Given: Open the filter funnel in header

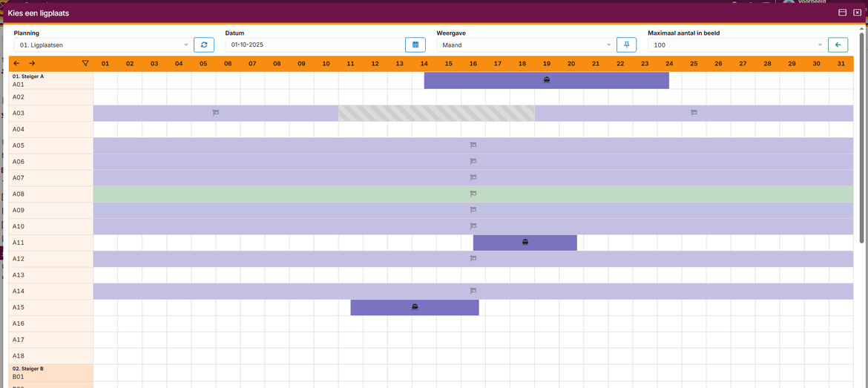Looking at the screenshot, I should (85, 64).
